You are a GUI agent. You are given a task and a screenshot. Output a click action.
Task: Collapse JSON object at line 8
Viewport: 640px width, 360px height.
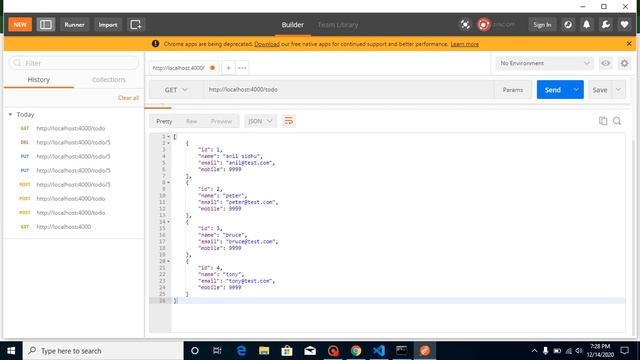168,182
